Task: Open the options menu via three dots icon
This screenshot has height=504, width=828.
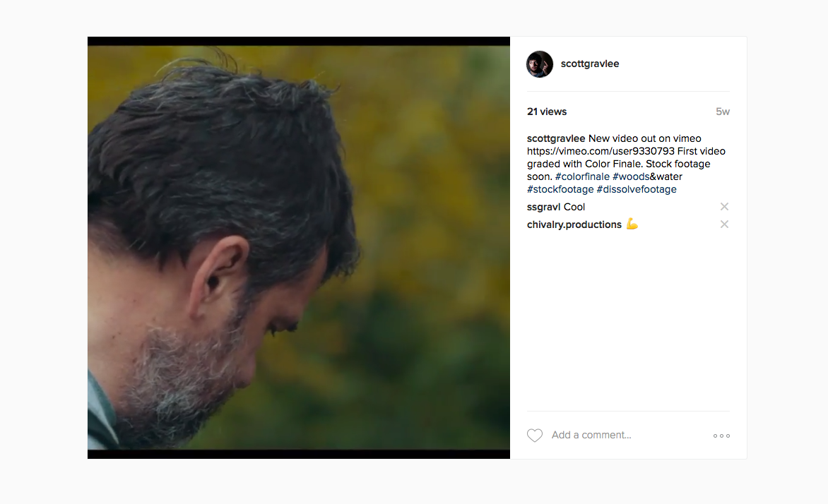Action: point(721,436)
